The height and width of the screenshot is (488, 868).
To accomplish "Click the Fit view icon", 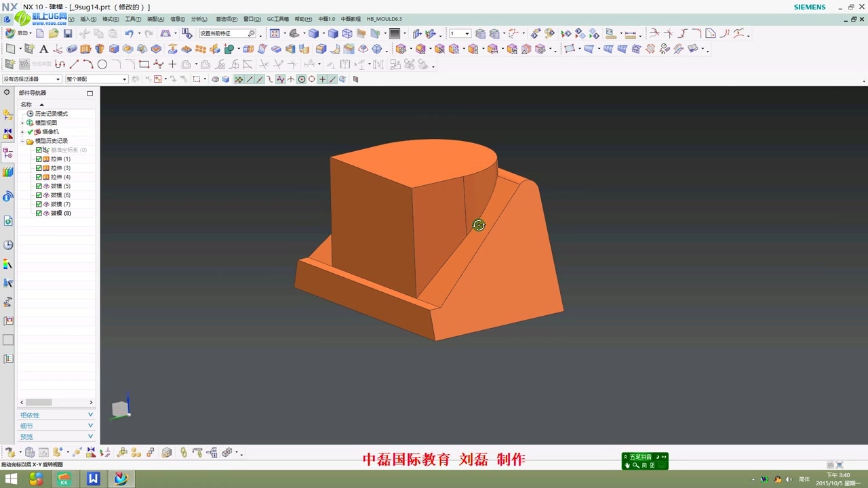I will (274, 33).
